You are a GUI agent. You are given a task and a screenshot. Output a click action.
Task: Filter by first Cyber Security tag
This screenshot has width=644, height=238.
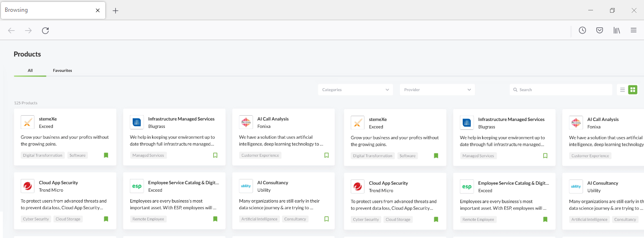point(36,219)
